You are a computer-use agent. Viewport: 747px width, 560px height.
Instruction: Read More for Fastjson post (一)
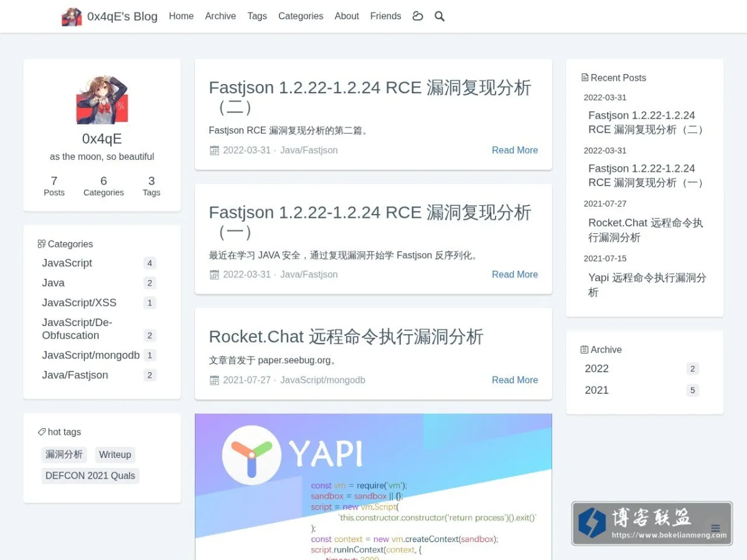515,274
